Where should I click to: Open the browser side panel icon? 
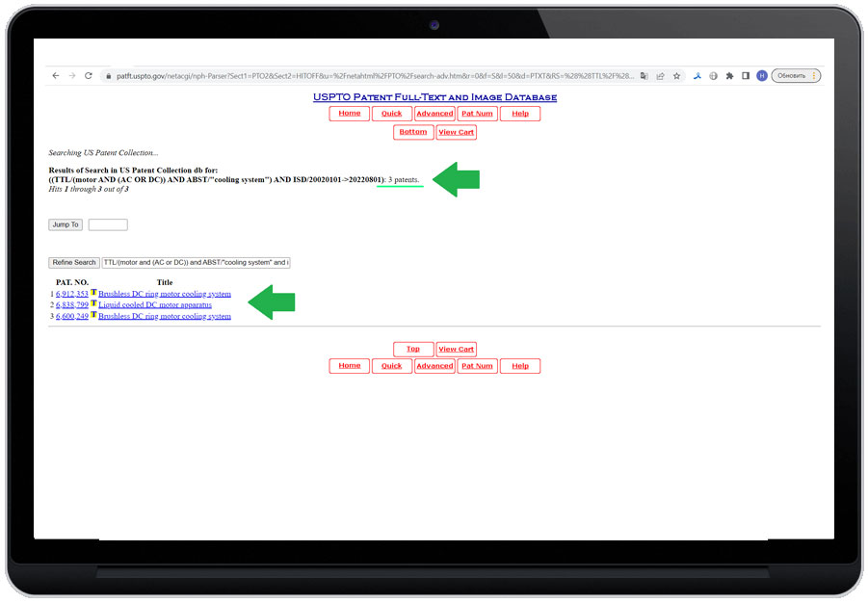click(x=746, y=76)
